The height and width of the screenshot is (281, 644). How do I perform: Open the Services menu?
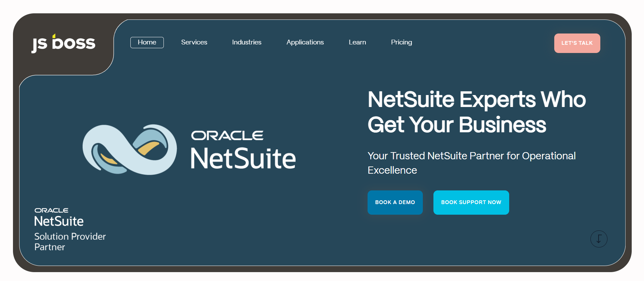194,42
